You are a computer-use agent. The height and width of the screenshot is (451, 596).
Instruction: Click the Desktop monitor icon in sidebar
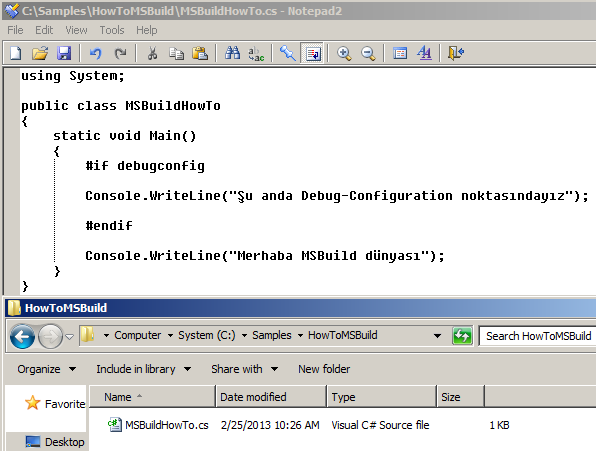point(33,442)
